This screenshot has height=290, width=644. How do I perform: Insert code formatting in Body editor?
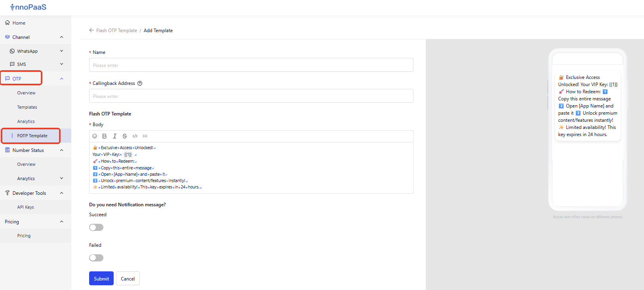point(135,136)
